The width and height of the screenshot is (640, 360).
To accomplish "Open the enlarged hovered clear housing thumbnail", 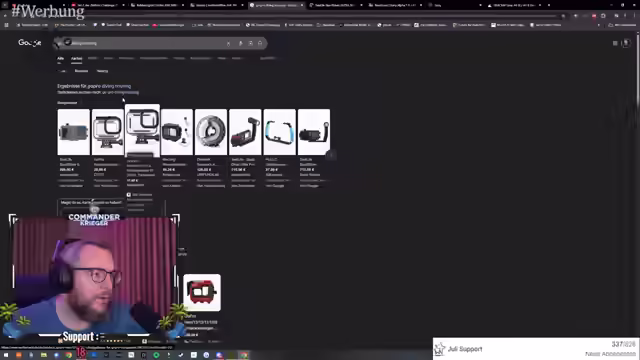I will (142, 130).
